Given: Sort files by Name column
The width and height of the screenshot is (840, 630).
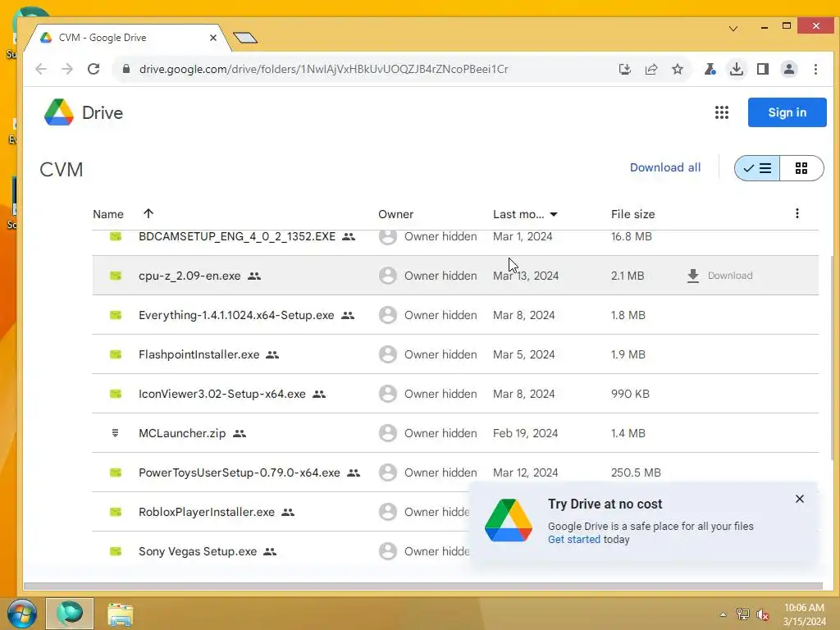Looking at the screenshot, I should pos(108,214).
